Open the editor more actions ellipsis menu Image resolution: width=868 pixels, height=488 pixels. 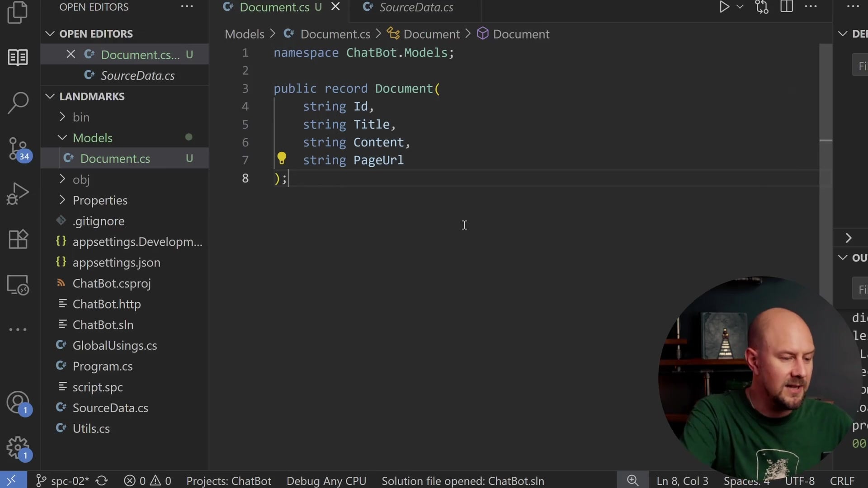811,7
